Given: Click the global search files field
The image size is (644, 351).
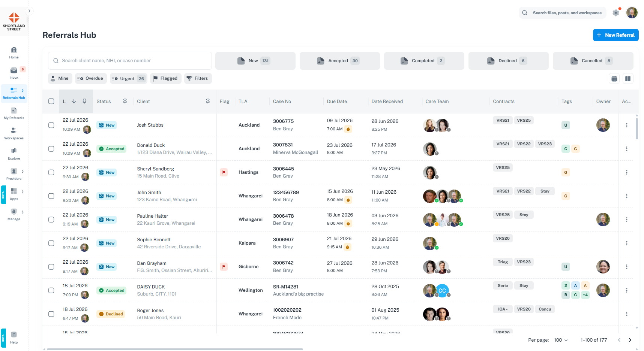Looking at the screenshot, I should (x=563, y=13).
